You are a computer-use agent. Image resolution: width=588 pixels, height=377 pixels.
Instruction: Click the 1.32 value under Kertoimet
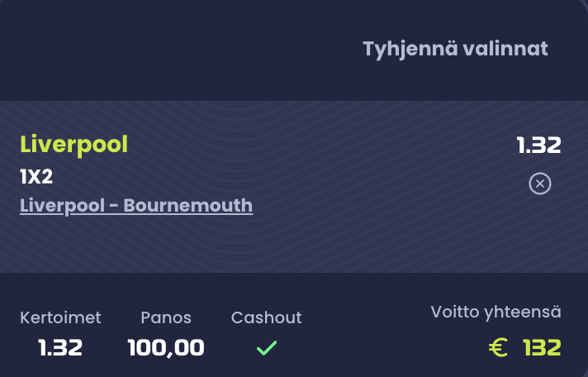coord(60,348)
